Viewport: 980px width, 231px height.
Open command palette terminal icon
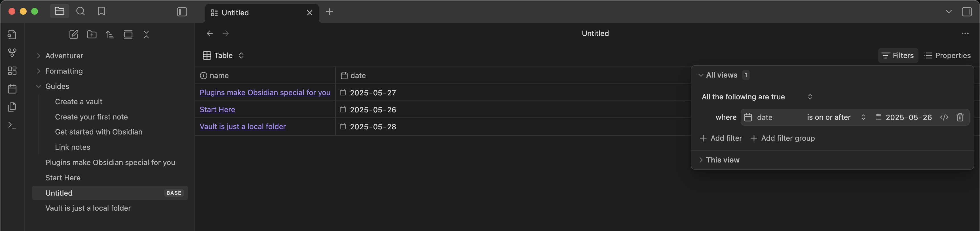click(12, 125)
